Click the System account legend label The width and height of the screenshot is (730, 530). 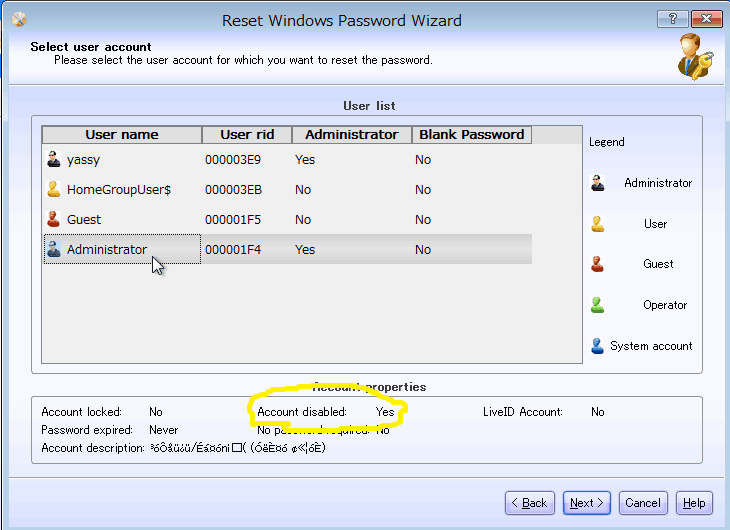tap(651, 346)
